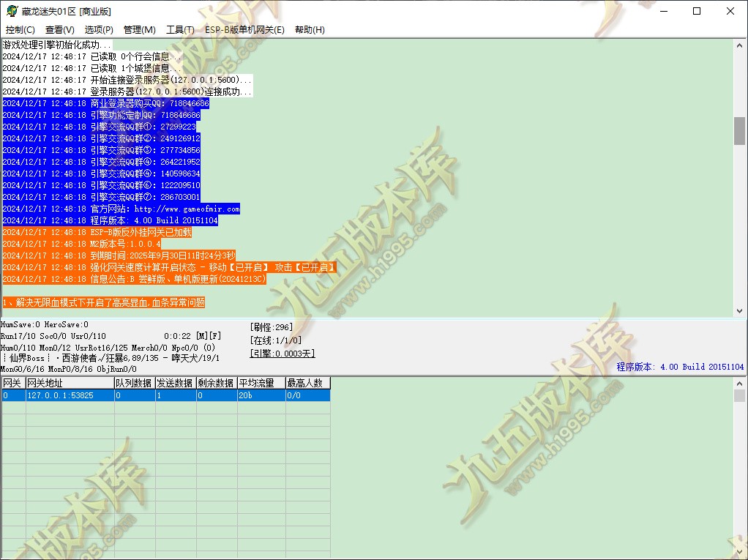Click the log line 登录服务器(127.0.0.1:5600)连接成功

click(127, 92)
